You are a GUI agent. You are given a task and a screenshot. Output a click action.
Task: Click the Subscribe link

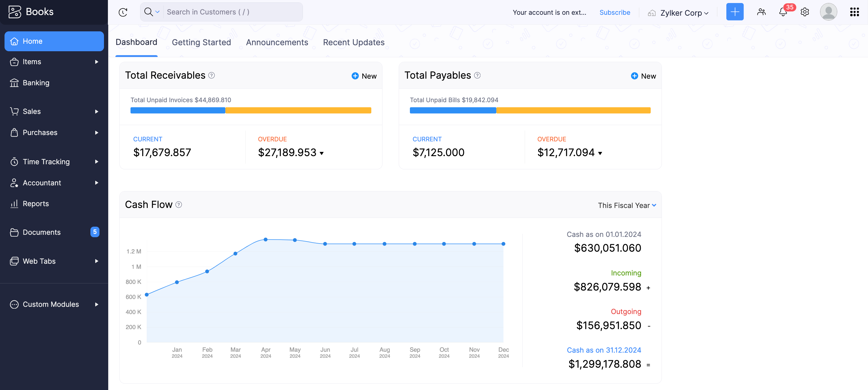coord(614,12)
